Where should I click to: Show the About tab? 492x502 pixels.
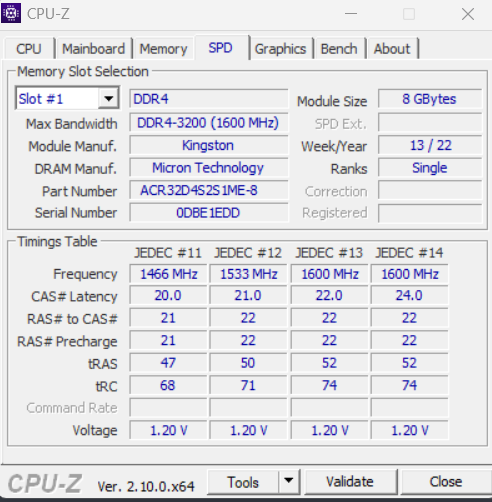pyautogui.click(x=392, y=49)
